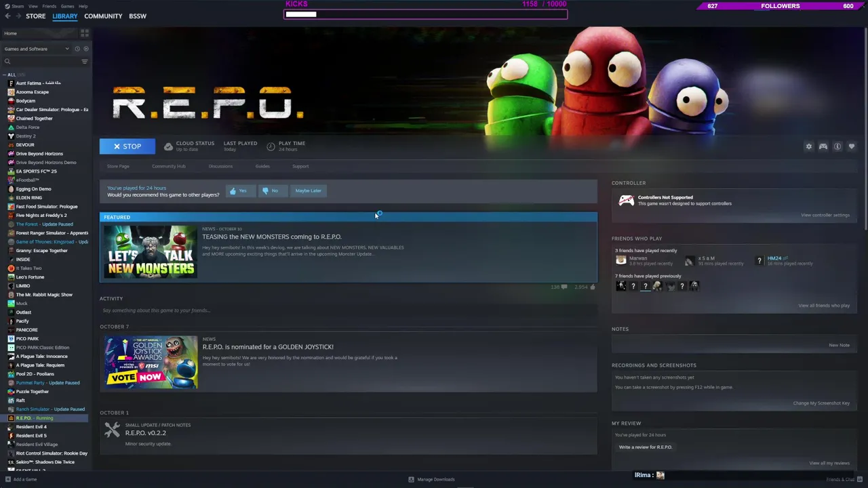Open the Steam menu
The image size is (868, 488).
(x=16, y=6)
